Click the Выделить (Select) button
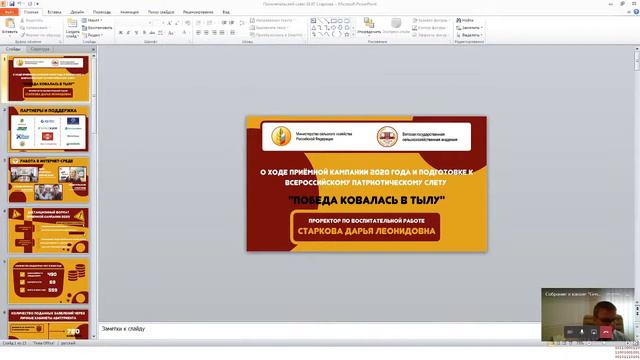Image resolution: width=640 pixels, height=360 pixels. pyautogui.click(x=469, y=35)
